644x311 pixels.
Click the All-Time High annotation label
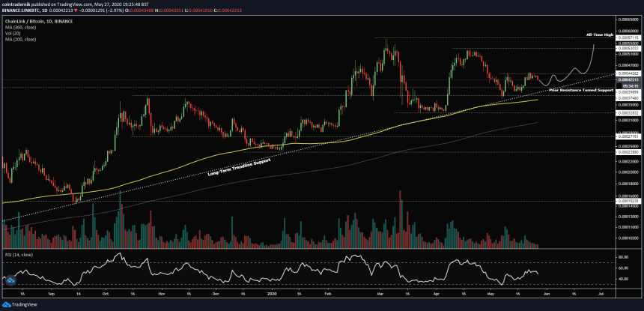(x=599, y=35)
